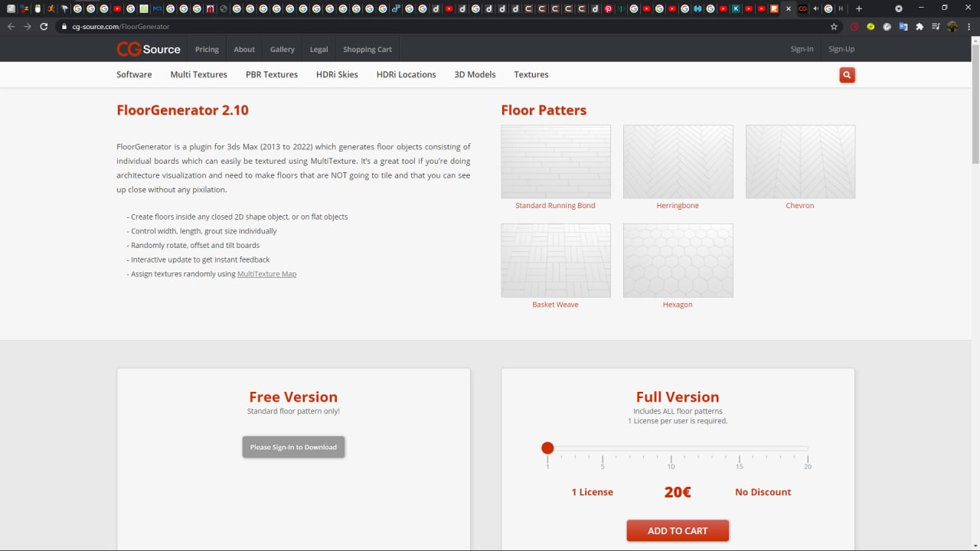
Task: Close the current active tab
Action: (789, 8)
